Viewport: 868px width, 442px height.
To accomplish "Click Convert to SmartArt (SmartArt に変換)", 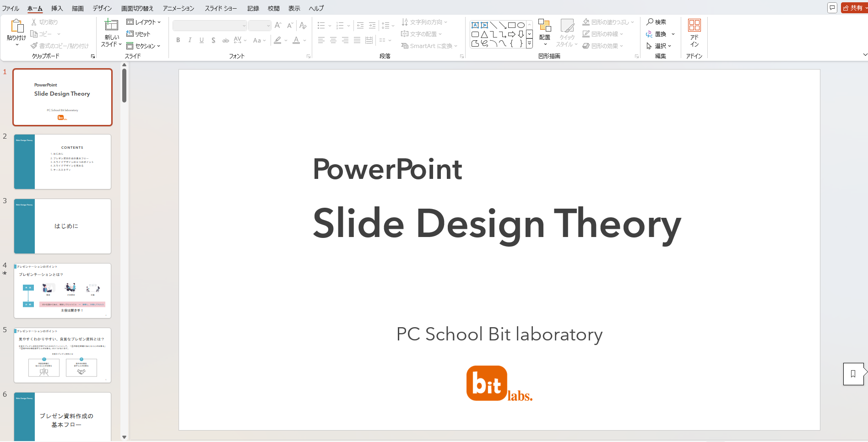I will click(429, 46).
